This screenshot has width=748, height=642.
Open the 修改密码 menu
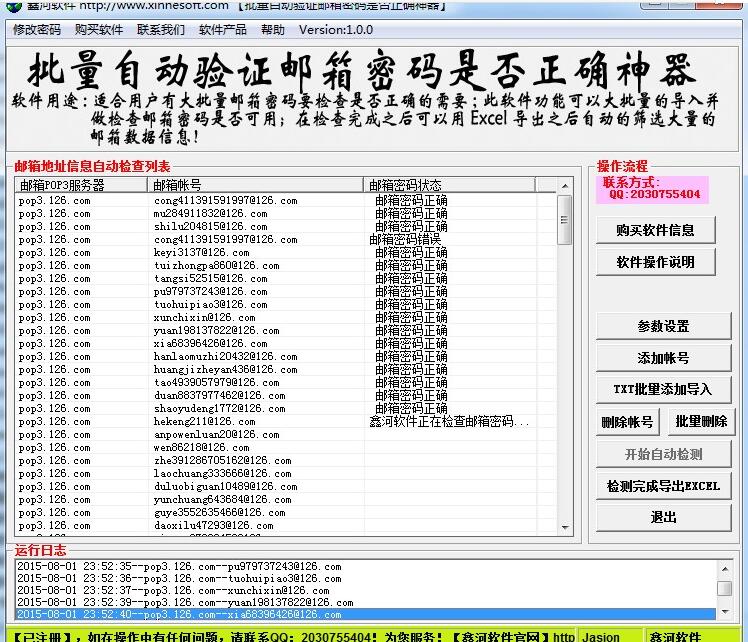click(36, 30)
